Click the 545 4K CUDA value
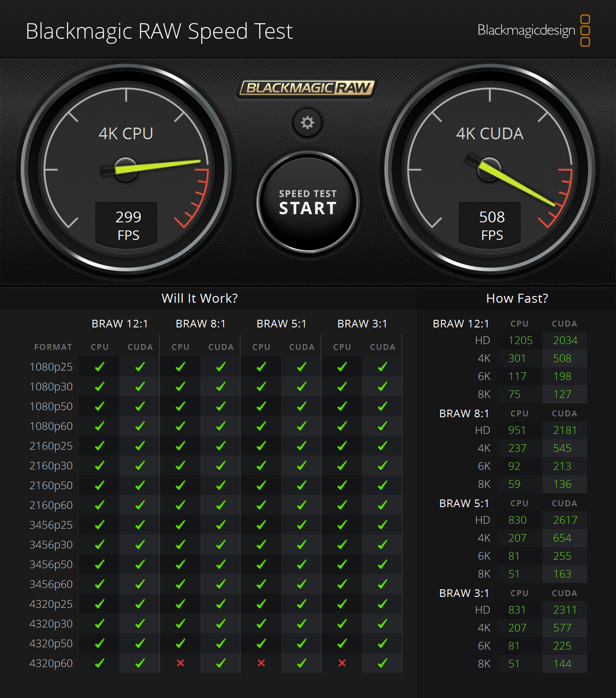The image size is (616, 698). 562,448
